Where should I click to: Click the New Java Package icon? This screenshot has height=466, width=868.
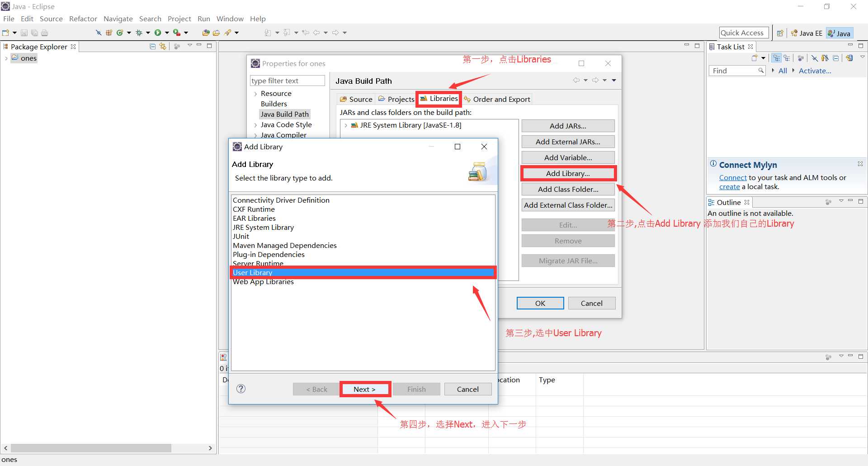[109, 33]
